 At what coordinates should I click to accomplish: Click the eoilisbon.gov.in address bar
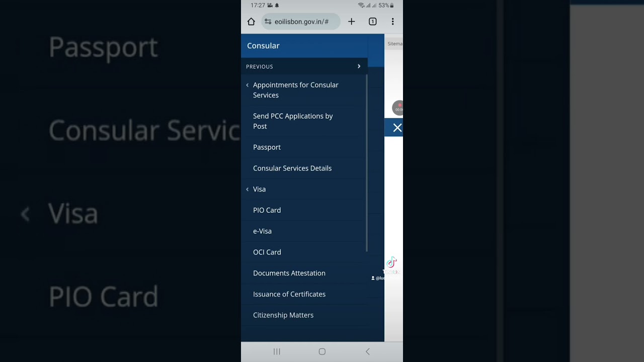click(301, 22)
